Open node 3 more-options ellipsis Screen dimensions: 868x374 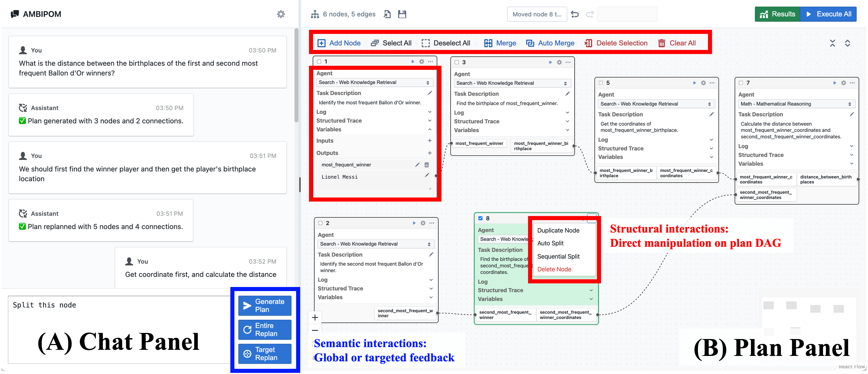(568, 62)
